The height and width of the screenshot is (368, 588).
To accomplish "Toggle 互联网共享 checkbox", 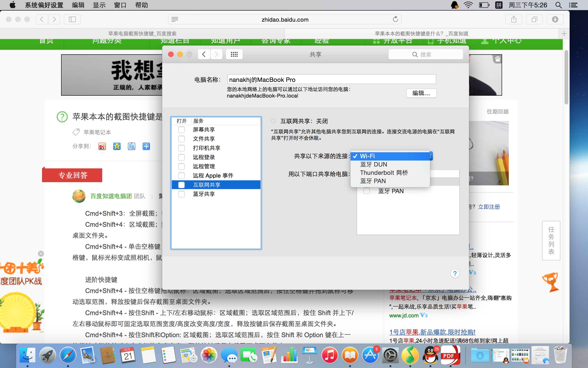I will pos(181,185).
